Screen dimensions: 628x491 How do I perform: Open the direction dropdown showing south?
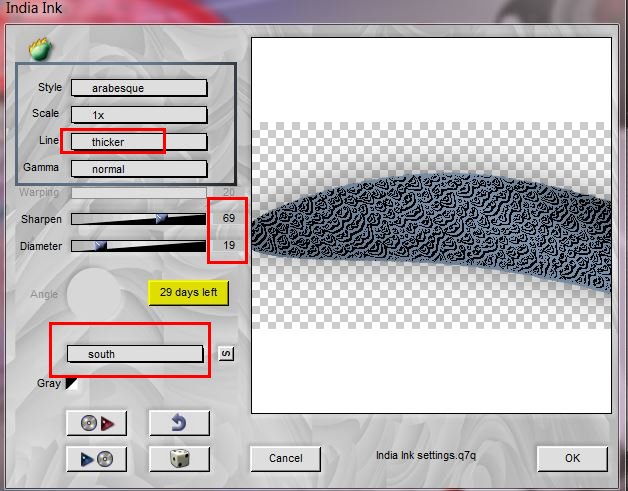(135, 354)
